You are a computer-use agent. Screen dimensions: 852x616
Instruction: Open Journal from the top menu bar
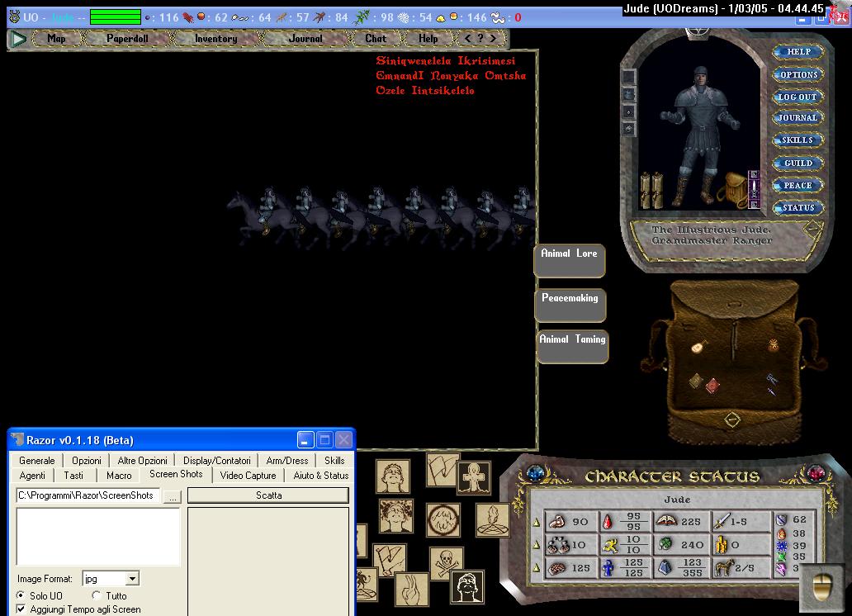305,39
